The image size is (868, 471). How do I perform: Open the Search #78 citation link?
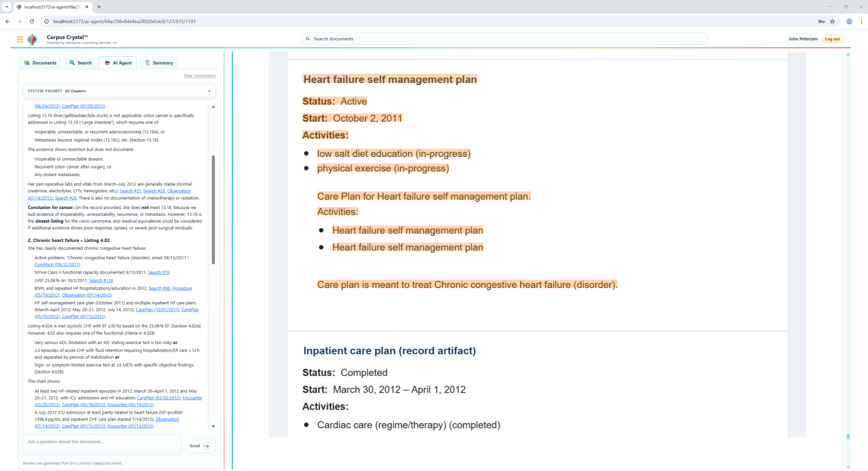coord(159,272)
